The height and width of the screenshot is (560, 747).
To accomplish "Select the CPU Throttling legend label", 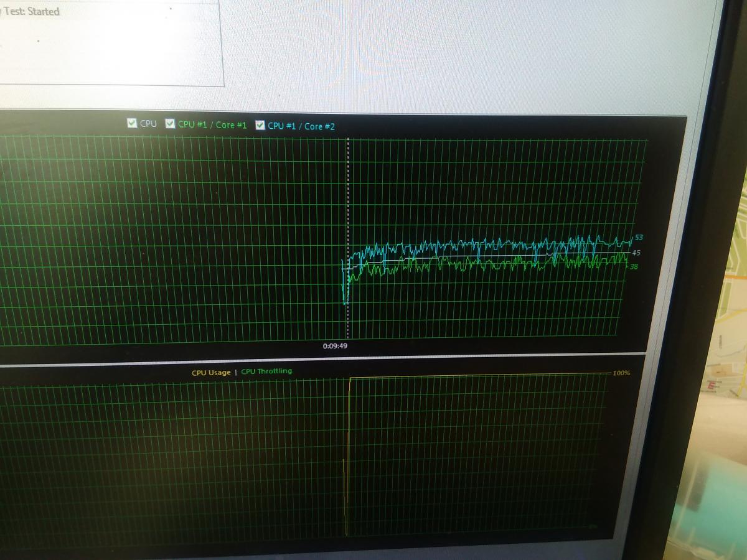I will pyautogui.click(x=266, y=371).
